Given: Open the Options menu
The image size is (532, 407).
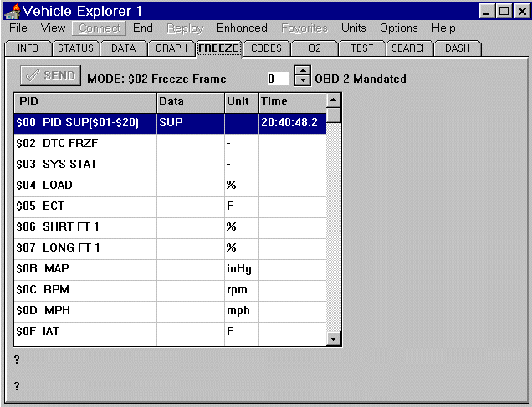Looking at the screenshot, I should (398, 28).
